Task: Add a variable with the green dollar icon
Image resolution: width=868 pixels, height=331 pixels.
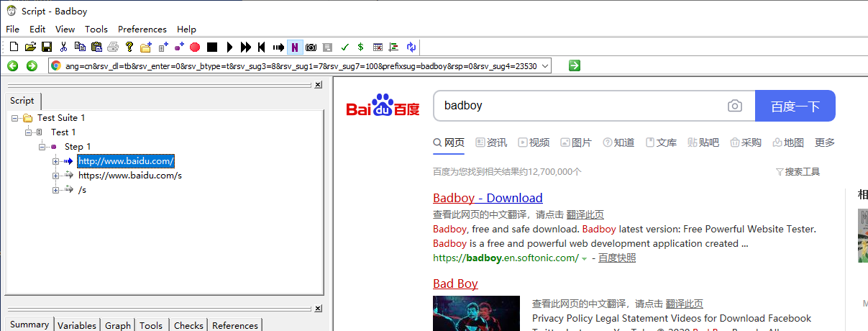Action: tap(360, 47)
